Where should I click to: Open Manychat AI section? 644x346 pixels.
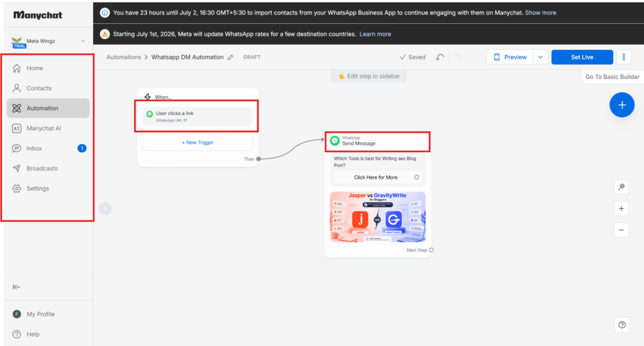(48, 128)
